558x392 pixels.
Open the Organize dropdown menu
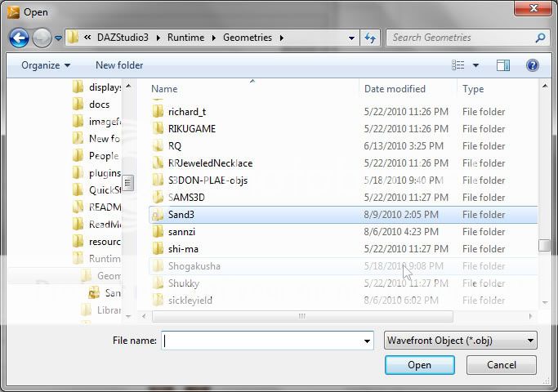coord(46,65)
